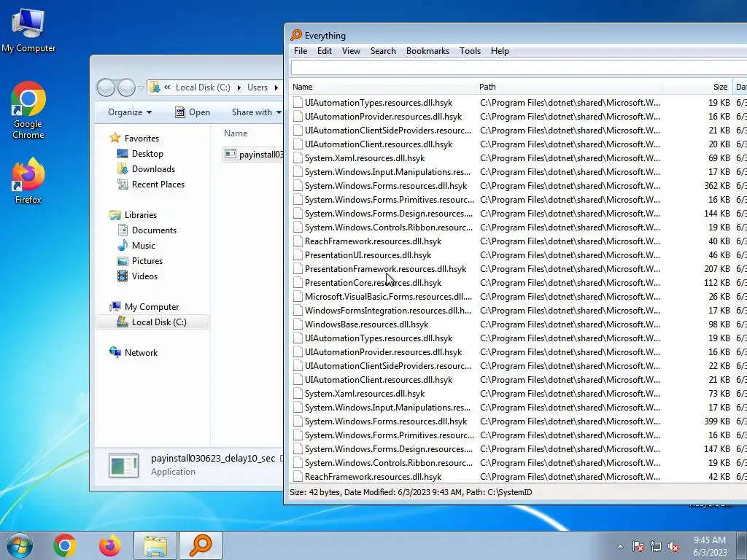The width and height of the screenshot is (747, 560).
Task: Click the muted volume tray icon
Action: click(673, 546)
